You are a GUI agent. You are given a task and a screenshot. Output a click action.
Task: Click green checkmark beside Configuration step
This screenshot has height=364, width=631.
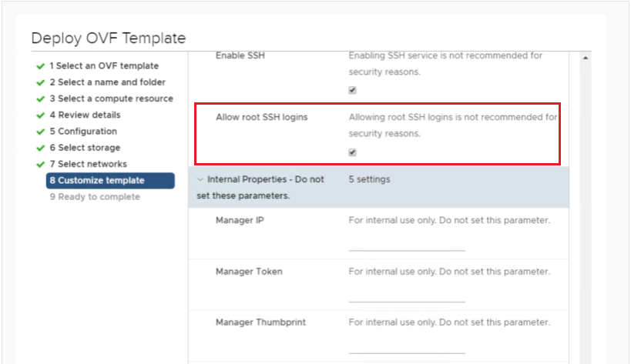[40, 132]
